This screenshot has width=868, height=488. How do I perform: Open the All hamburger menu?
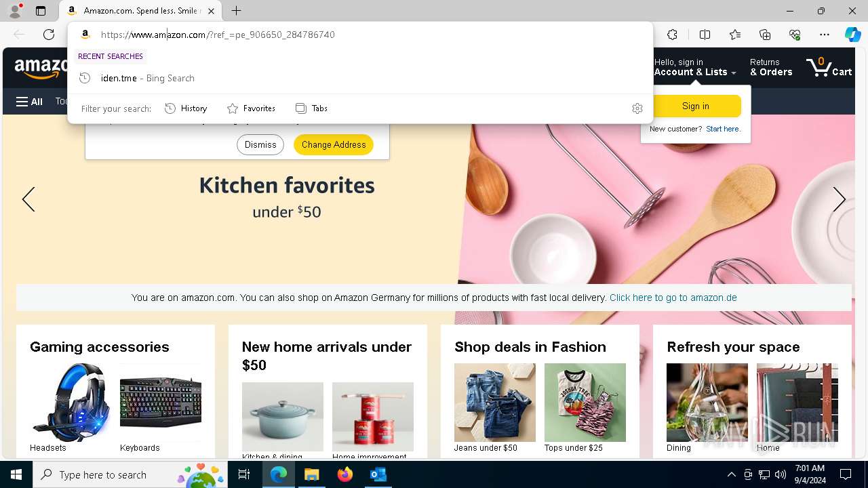pos(29,102)
